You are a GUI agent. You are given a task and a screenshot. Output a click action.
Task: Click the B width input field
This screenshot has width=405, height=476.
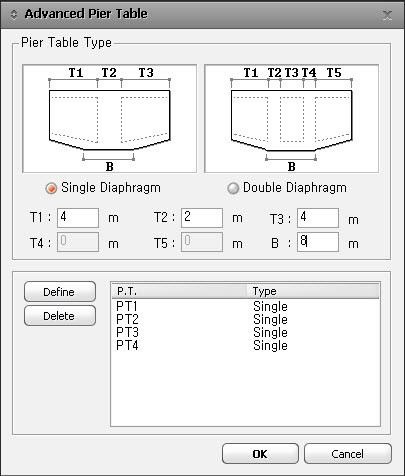coord(318,242)
